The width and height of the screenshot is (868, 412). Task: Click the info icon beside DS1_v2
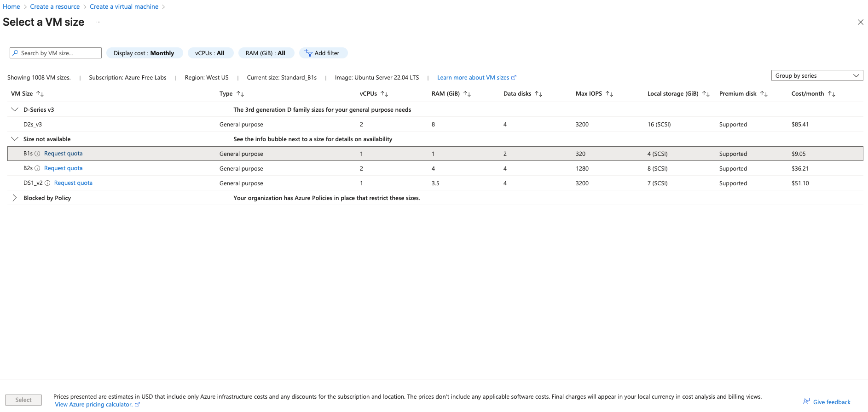(x=47, y=183)
